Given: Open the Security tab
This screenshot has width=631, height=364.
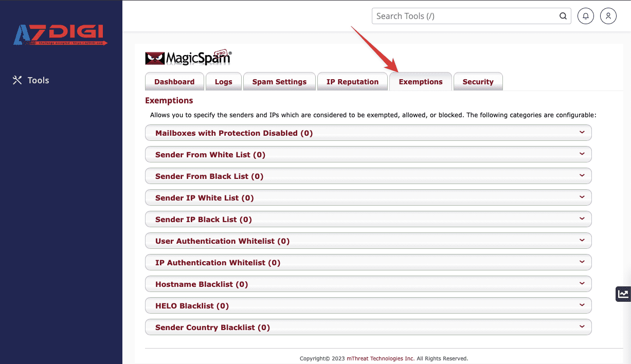Looking at the screenshot, I should tap(478, 82).
